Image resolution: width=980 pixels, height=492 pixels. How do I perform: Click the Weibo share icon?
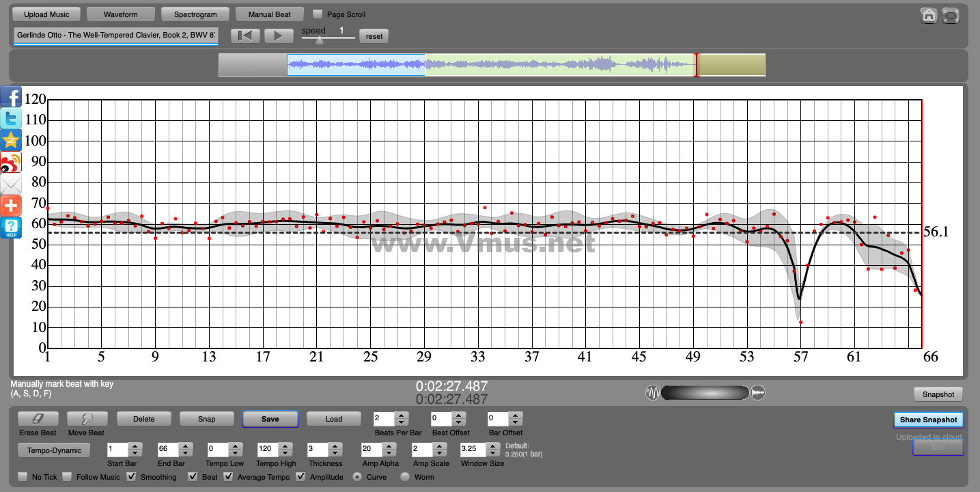coord(11,163)
